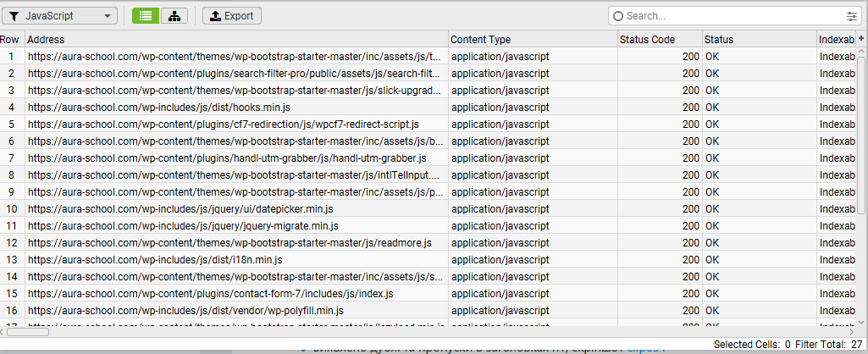Click the Export button

tap(232, 16)
